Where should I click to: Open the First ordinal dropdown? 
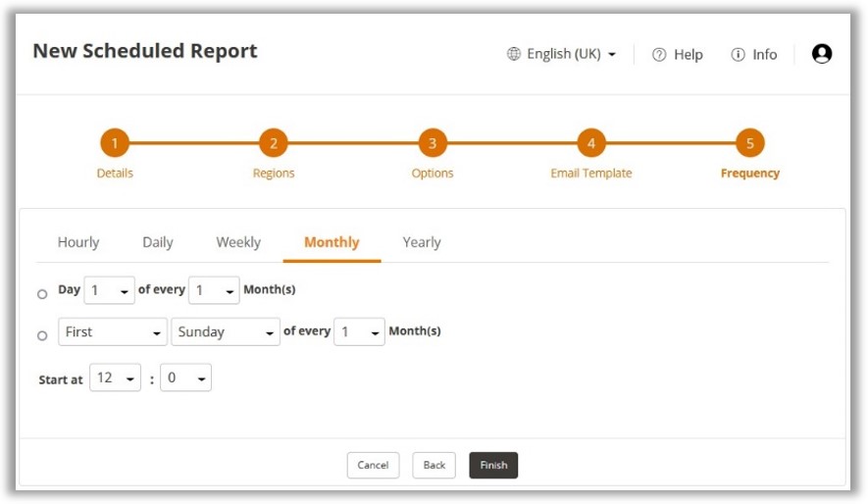point(113,332)
